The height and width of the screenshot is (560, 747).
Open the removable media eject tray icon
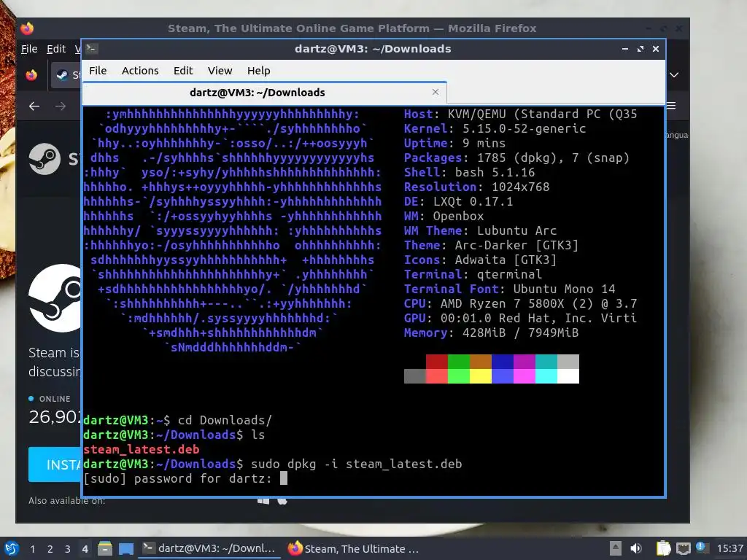(616, 548)
